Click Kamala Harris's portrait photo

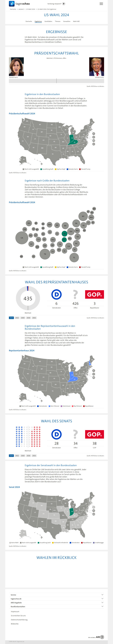(x=16, y=66)
